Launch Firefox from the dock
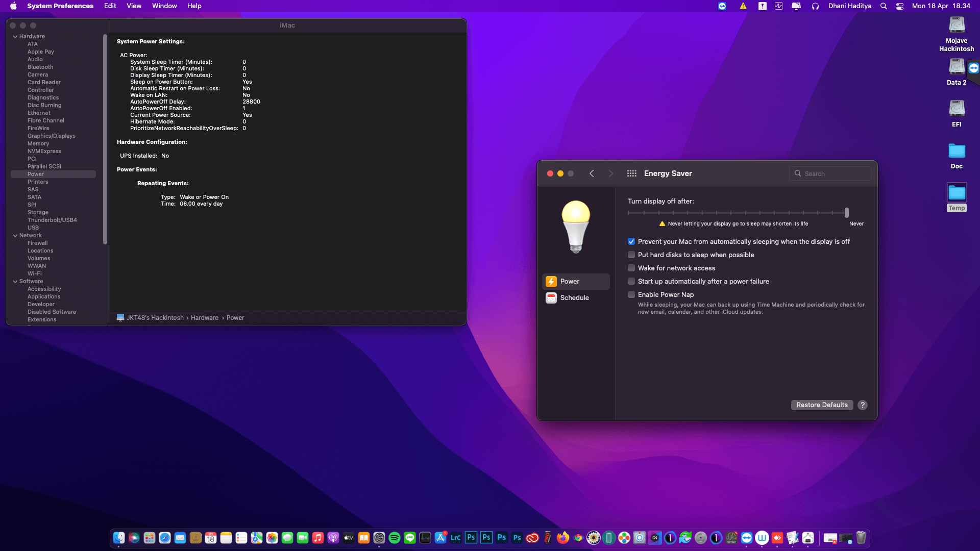The height and width of the screenshot is (551, 980). (x=562, y=538)
